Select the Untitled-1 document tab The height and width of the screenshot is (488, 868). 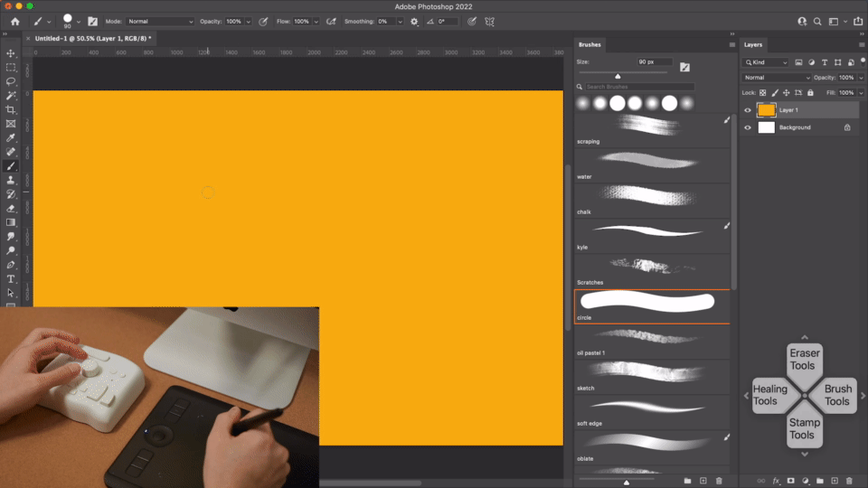click(x=92, y=39)
